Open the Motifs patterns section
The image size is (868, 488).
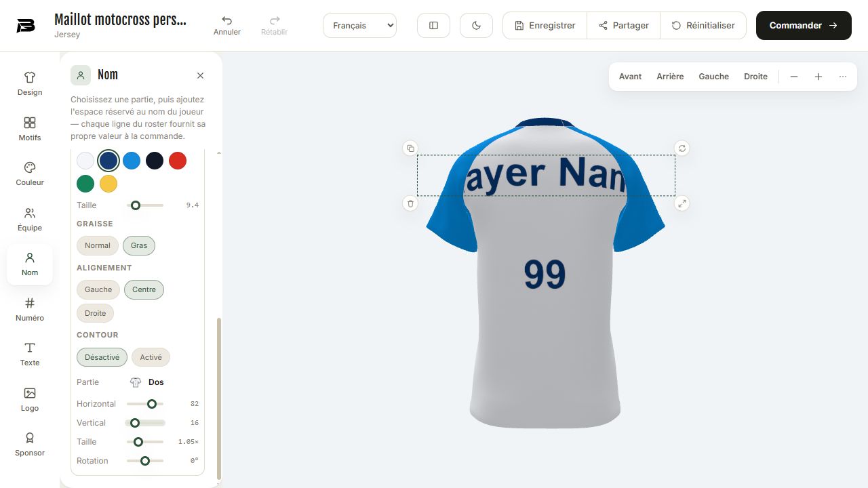30,129
